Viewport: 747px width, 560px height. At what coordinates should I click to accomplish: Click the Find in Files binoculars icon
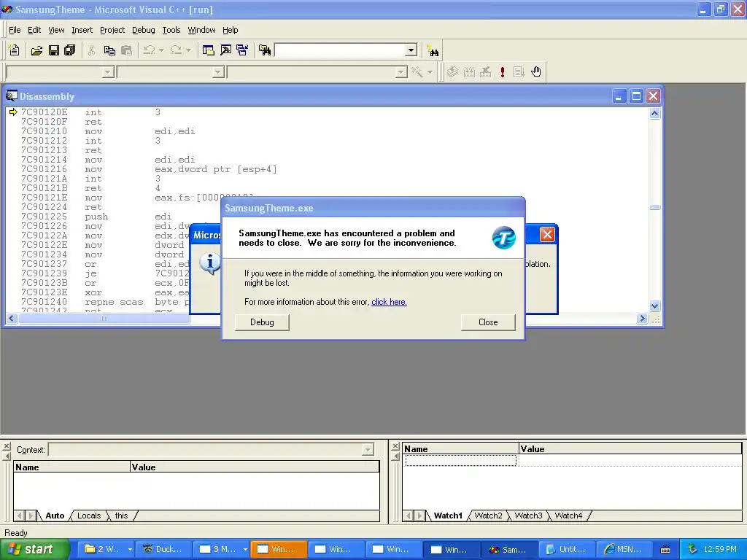point(265,50)
